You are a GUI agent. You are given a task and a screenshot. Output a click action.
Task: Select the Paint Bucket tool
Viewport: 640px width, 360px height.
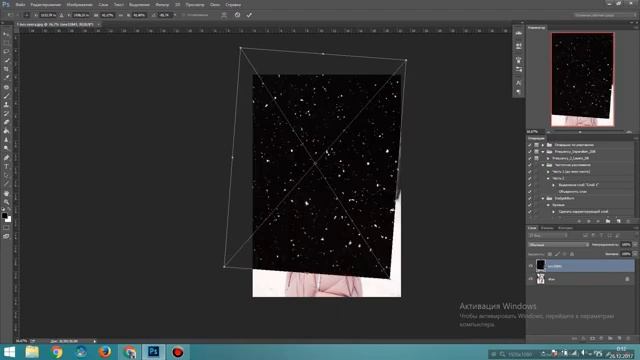coord(6,131)
